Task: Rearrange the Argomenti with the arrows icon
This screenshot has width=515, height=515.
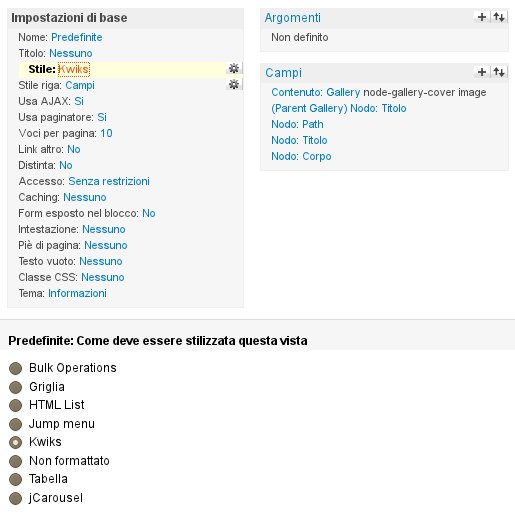Action: click(499, 17)
